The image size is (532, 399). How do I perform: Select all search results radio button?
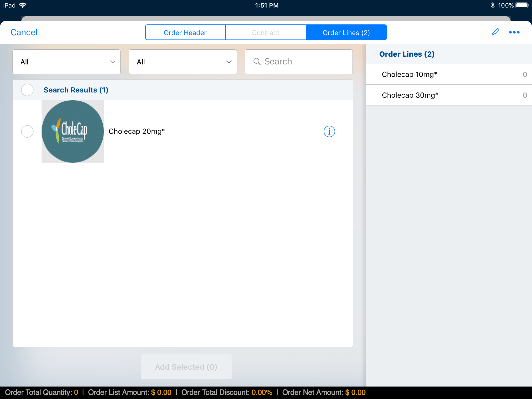coord(27,90)
